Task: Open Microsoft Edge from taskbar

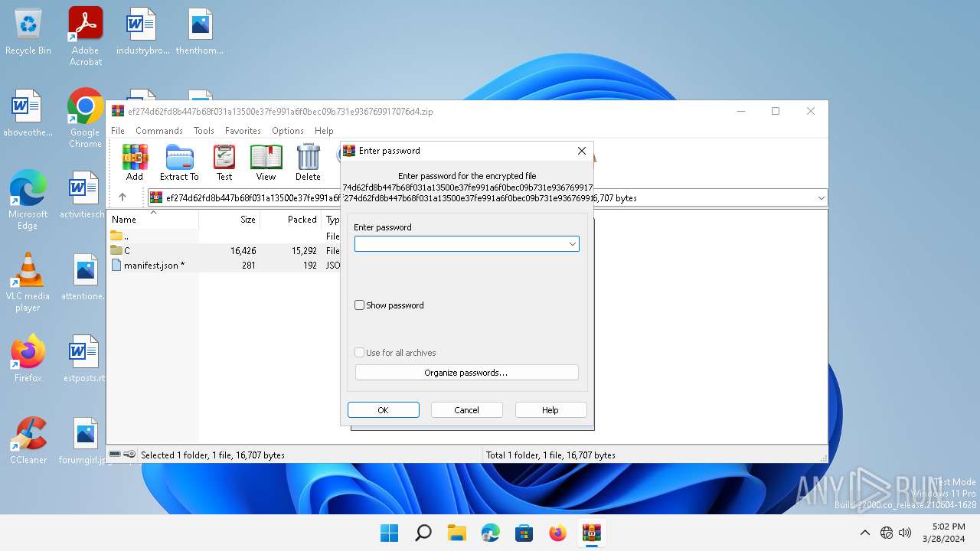Action: tap(490, 533)
